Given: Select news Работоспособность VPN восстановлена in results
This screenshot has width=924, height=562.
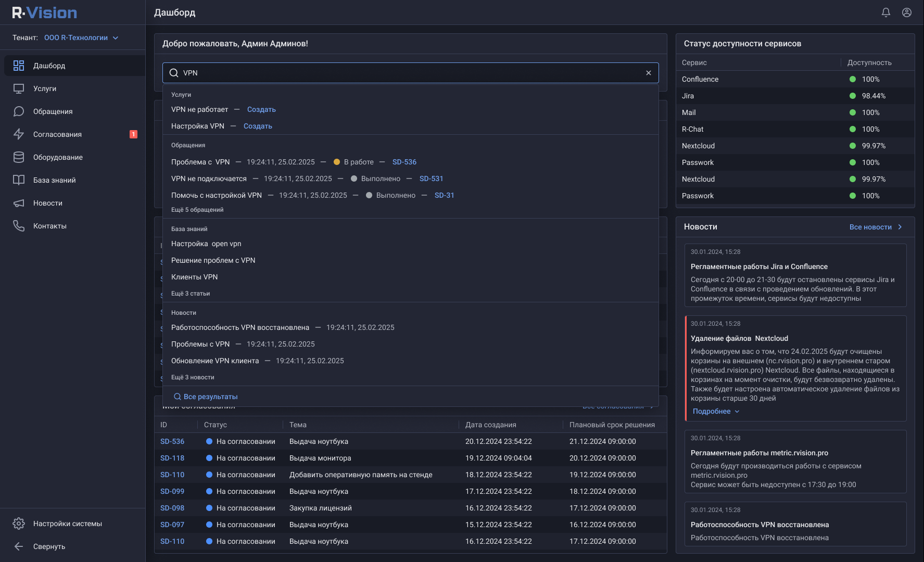Looking at the screenshot, I should 240,327.
